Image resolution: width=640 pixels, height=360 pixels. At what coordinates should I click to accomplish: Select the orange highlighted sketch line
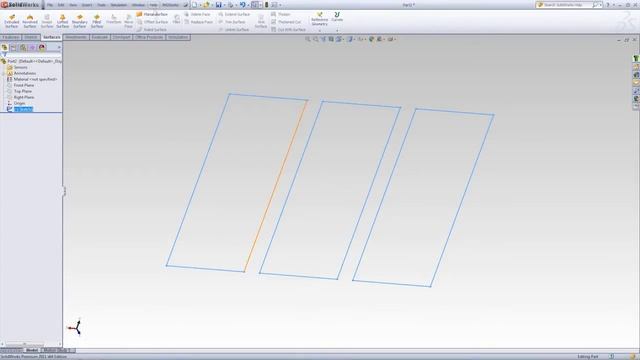tap(276, 186)
